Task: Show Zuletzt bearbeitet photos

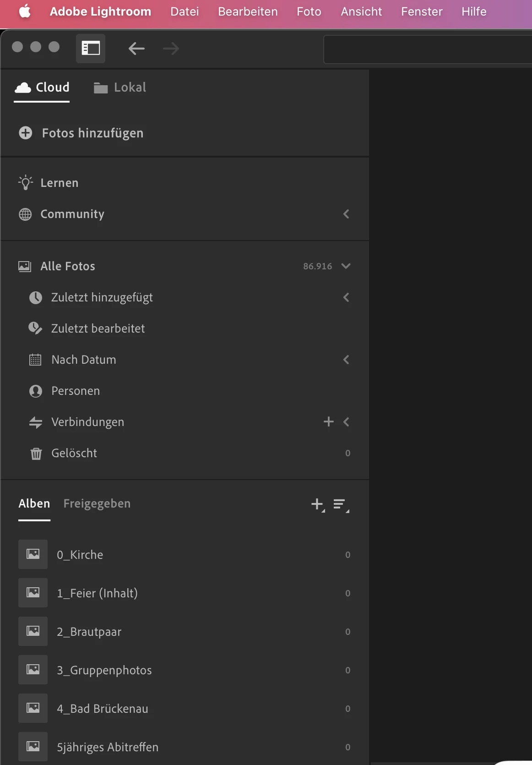Action: point(98,328)
